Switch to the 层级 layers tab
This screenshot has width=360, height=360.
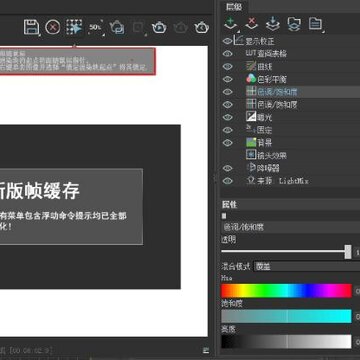[x=234, y=6]
